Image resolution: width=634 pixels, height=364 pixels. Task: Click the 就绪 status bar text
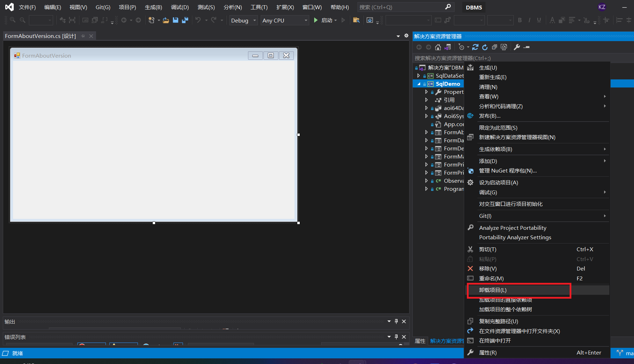(17, 353)
